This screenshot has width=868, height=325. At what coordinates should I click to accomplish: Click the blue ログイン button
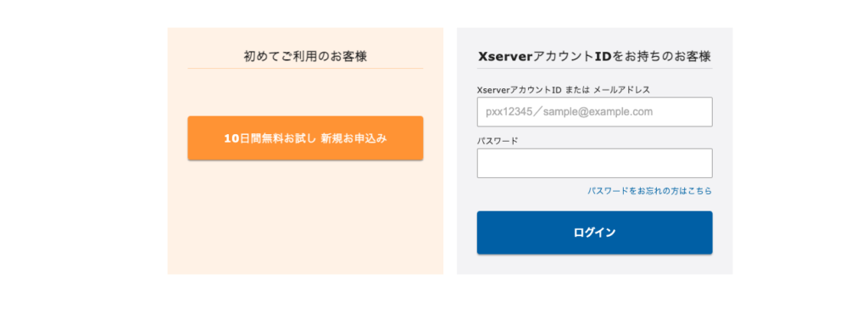tap(594, 233)
